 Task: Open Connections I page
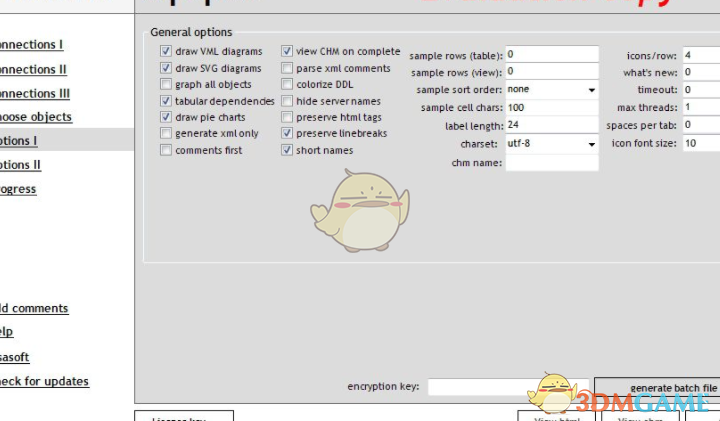(31, 45)
